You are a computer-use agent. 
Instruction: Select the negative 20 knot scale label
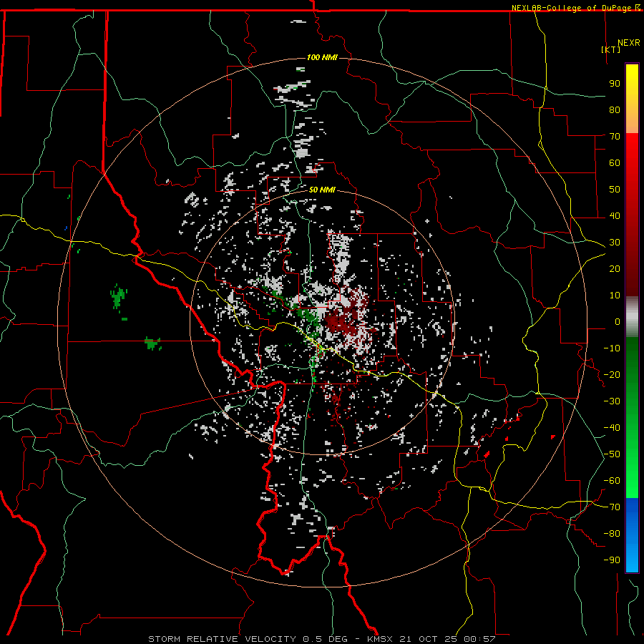[612, 374]
